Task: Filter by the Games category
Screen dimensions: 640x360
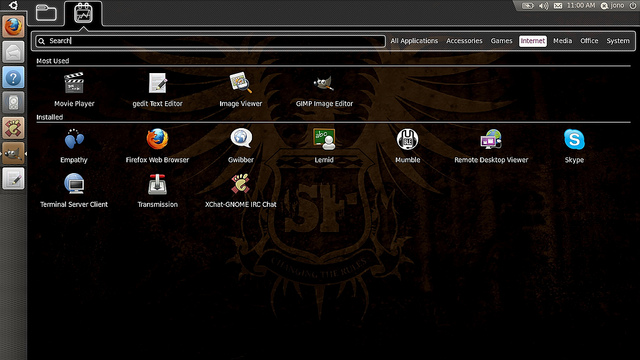Action: (x=501, y=41)
